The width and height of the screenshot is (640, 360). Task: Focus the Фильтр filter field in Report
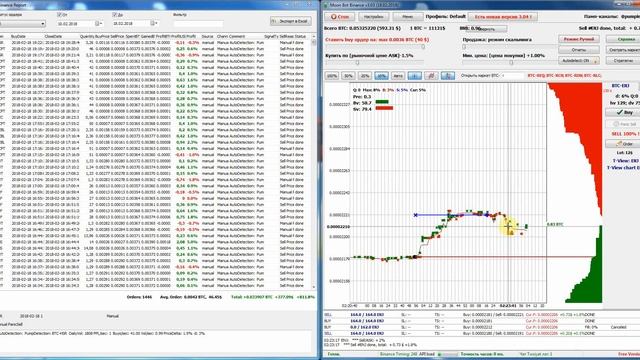198,24
